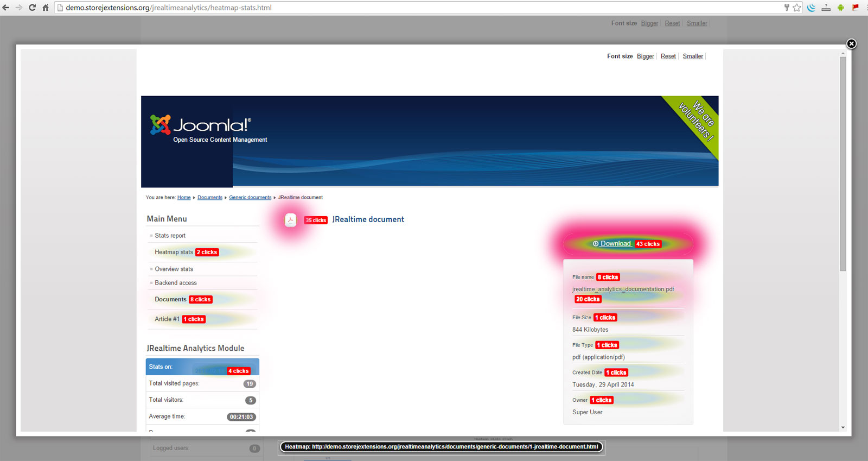Click the pdf (application/pdf) value
868x461 pixels.
pos(598,357)
